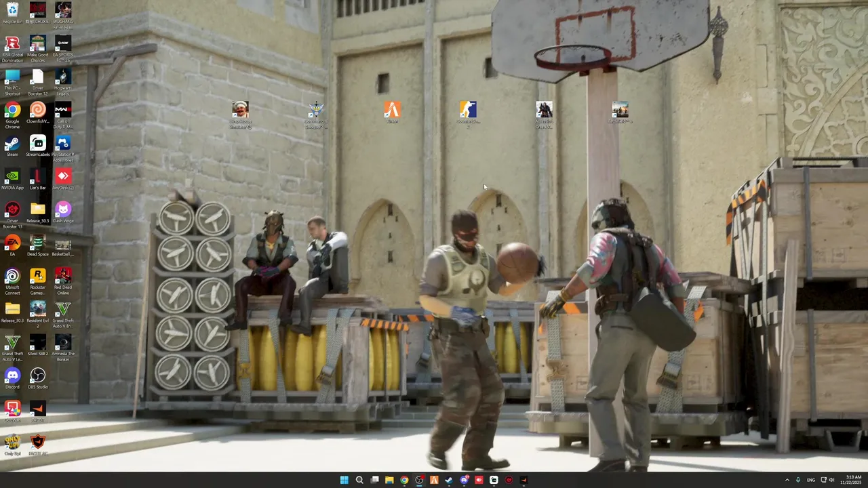Launch Dead Space desktop shortcut
The image size is (868, 488).
click(37, 246)
